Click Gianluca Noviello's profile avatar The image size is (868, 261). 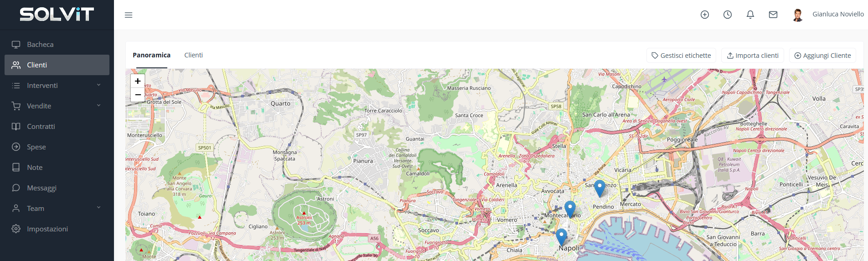(798, 15)
